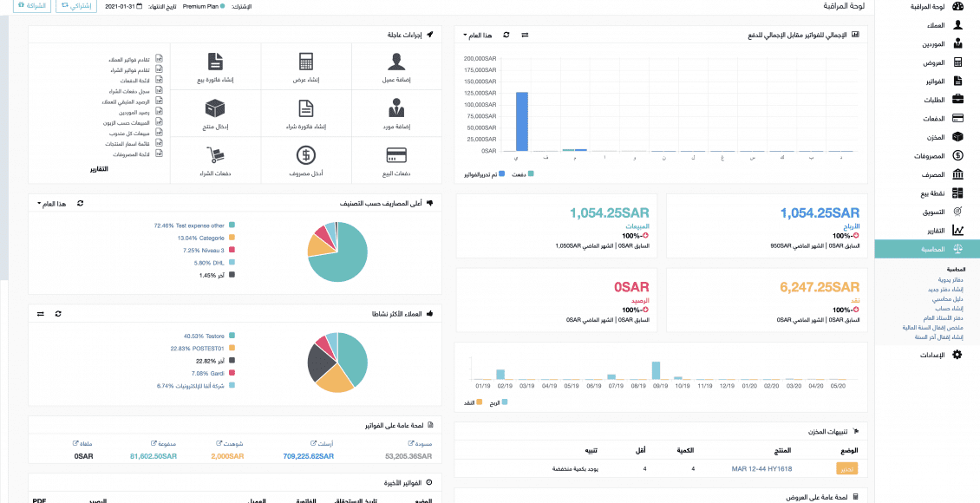Click swap arrows icon on most active customers
Screen dimensions: 980x503
(41, 313)
